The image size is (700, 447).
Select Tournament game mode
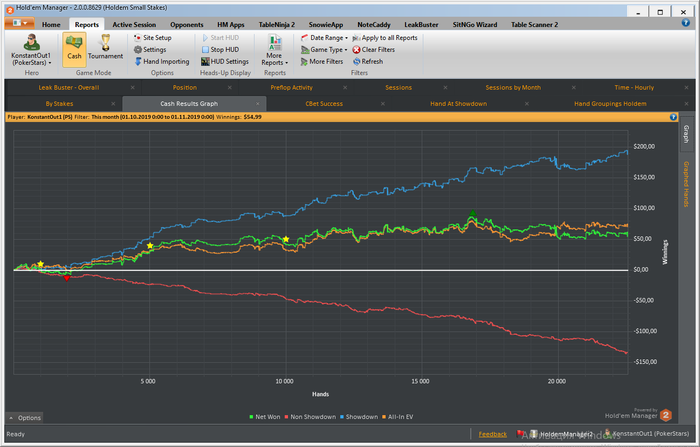[105, 49]
